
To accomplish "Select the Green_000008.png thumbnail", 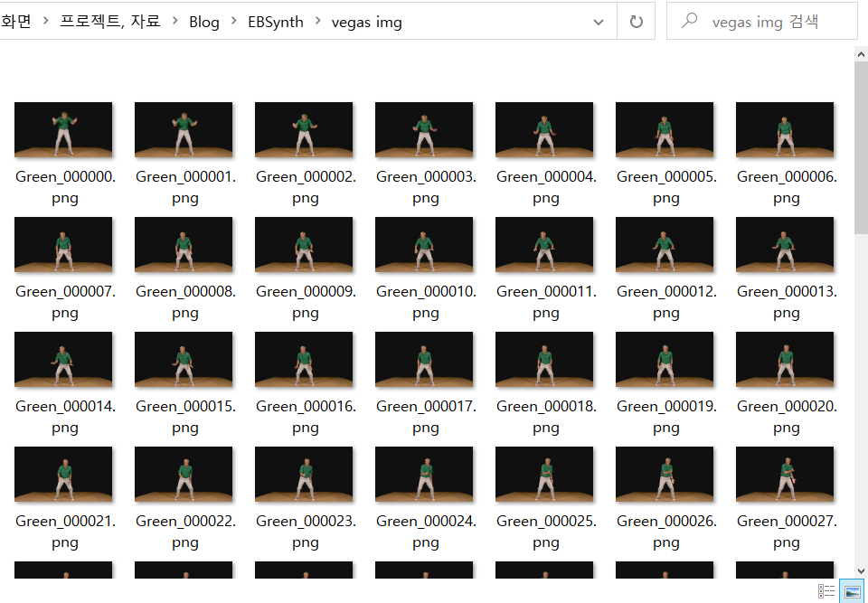I will coord(184,244).
